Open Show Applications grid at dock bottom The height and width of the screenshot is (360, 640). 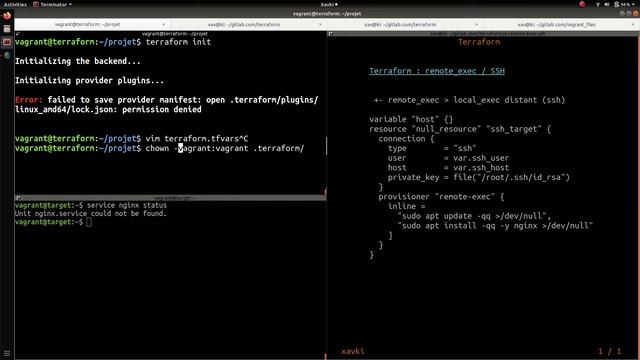tap(7, 353)
